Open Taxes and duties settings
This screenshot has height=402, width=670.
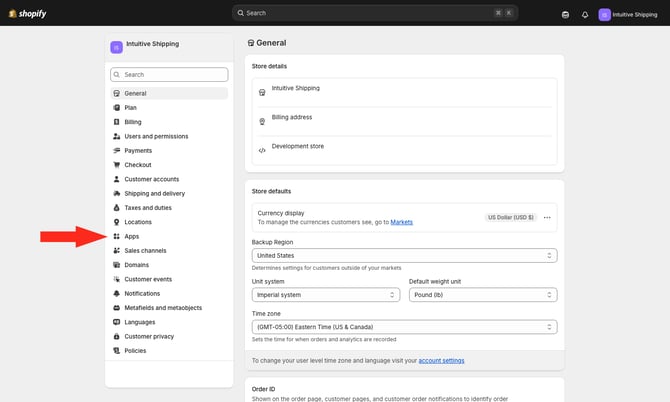(169, 208)
